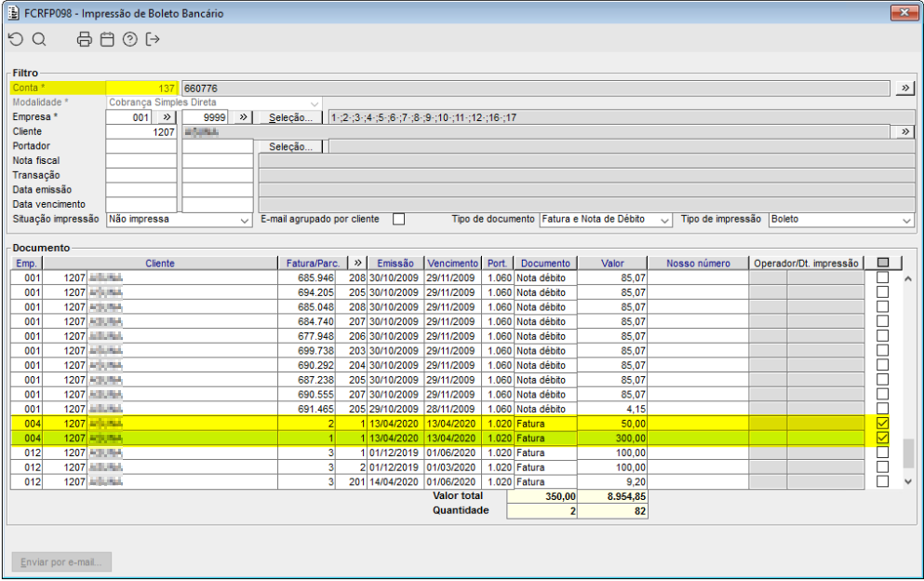The image size is (924, 581).
Task: Sort by the Emissão column header
Action: 395,263
